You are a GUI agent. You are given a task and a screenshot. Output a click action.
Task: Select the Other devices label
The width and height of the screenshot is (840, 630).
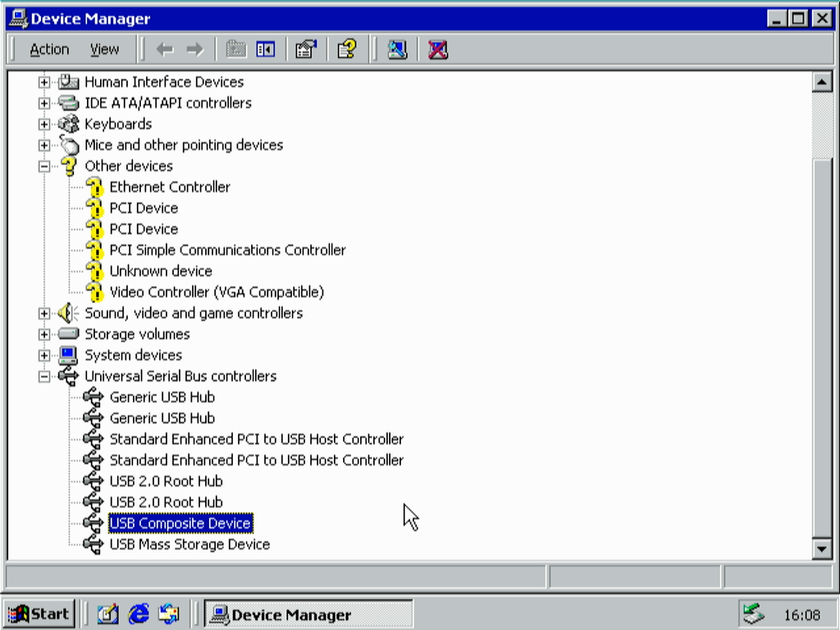tap(129, 166)
